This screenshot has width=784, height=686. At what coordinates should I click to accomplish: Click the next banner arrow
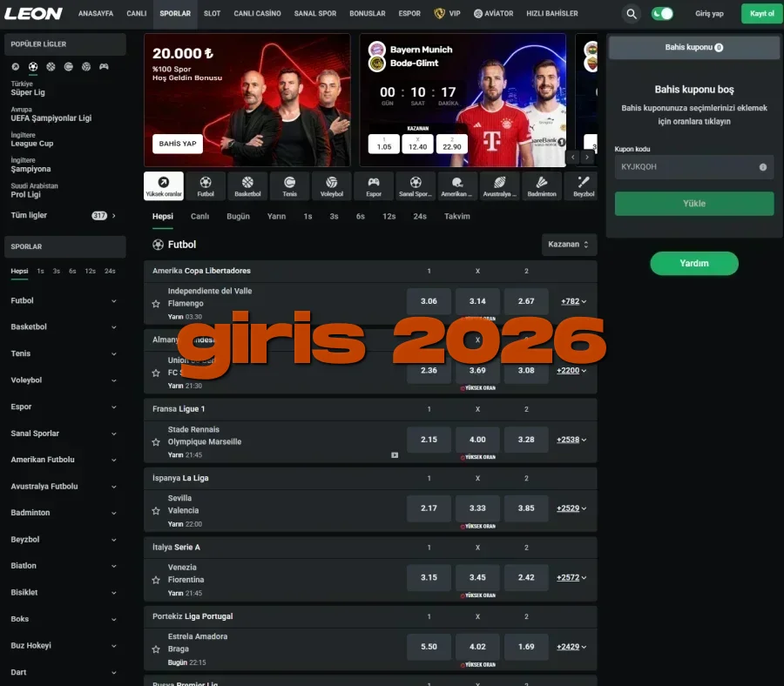[x=587, y=158]
